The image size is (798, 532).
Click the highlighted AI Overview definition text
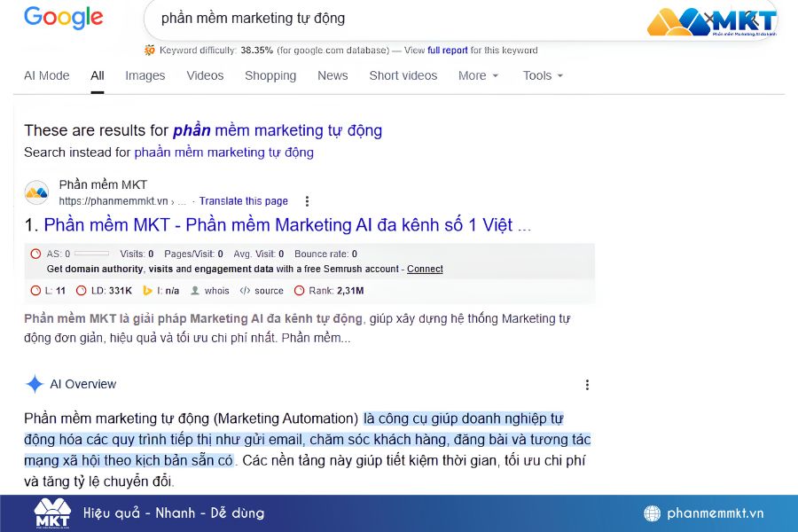(x=308, y=440)
